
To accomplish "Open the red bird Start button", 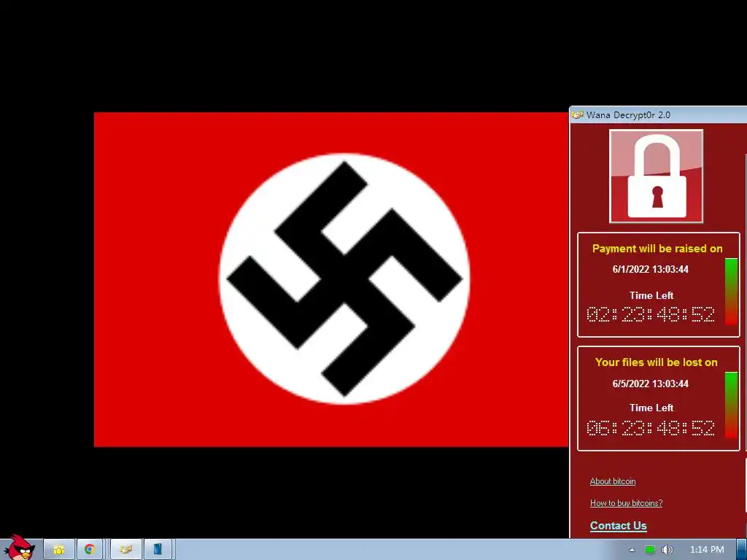I will [20, 548].
